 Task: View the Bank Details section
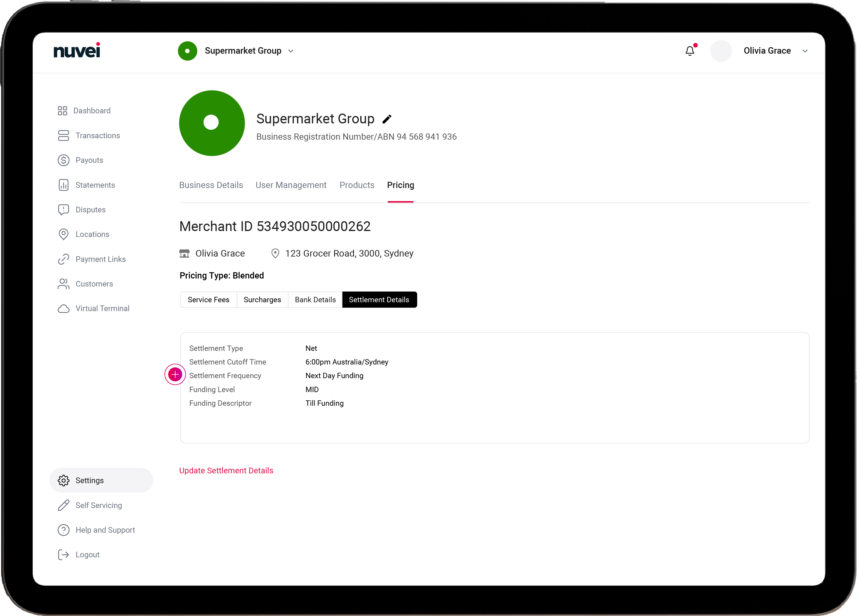point(315,300)
